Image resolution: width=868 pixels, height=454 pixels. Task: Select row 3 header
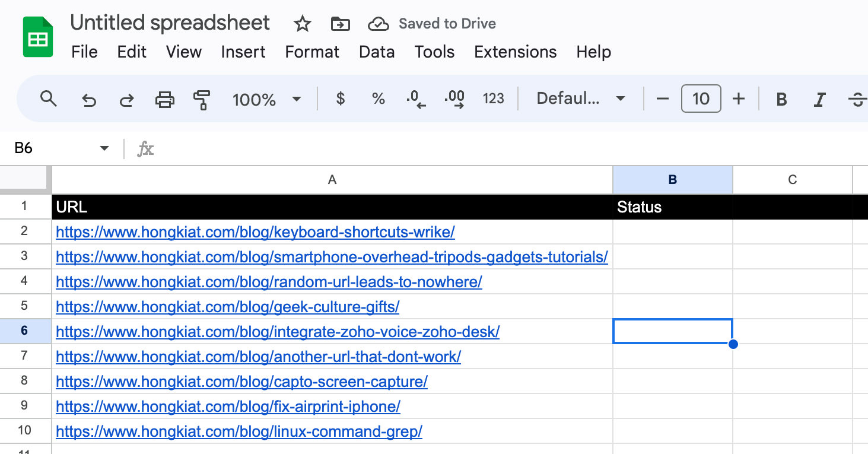pyautogui.click(x=25, y=256)
